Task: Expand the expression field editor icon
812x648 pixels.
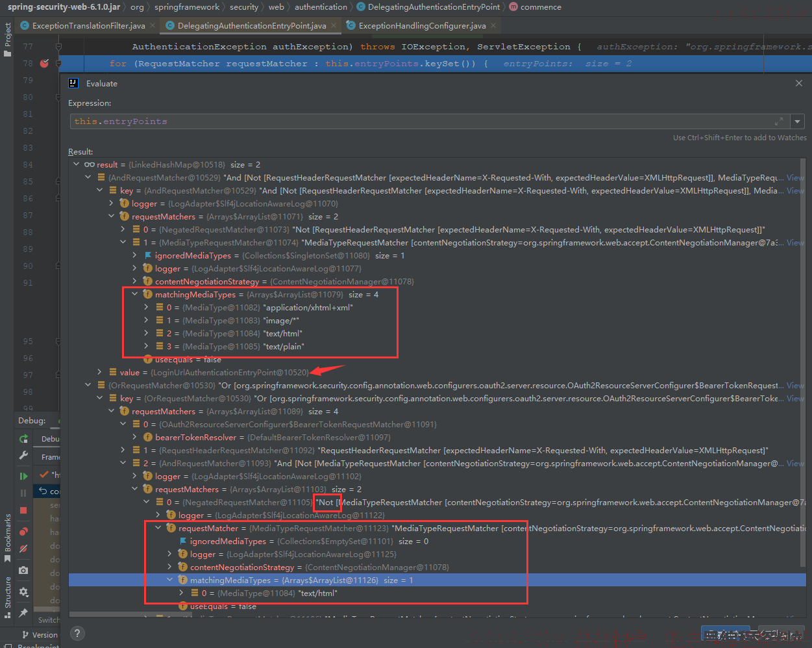Action: pos(779,121)
